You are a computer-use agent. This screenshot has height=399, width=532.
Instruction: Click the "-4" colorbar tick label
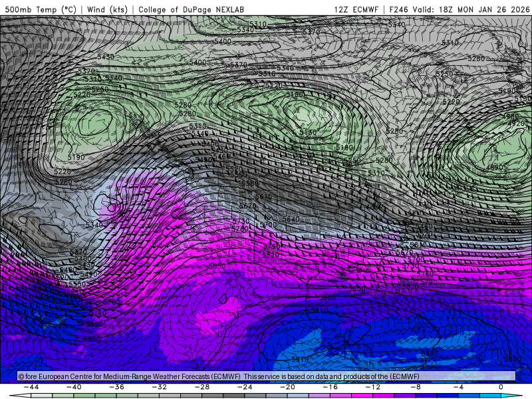click(459, 387)
